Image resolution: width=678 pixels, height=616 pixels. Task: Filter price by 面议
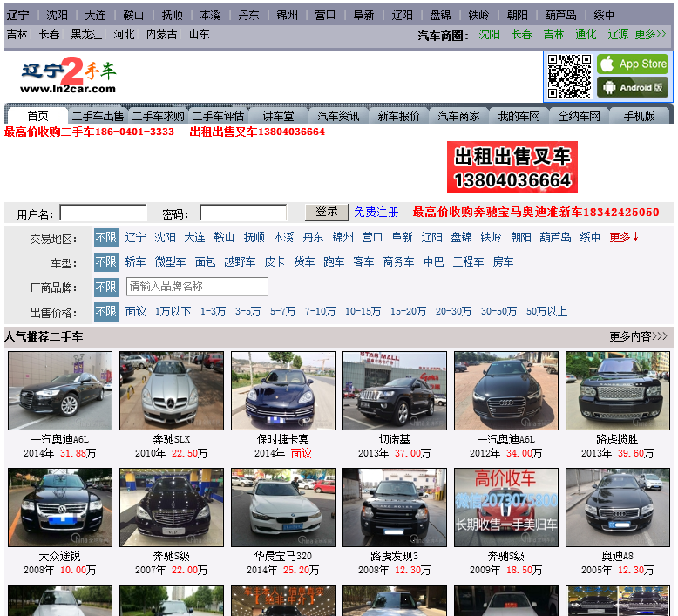pos(136,312)
